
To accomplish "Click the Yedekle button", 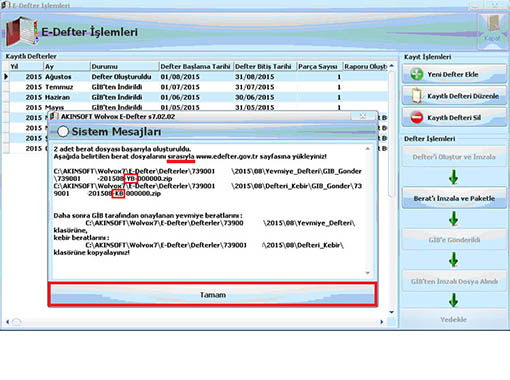I will [x=453, y=319].
